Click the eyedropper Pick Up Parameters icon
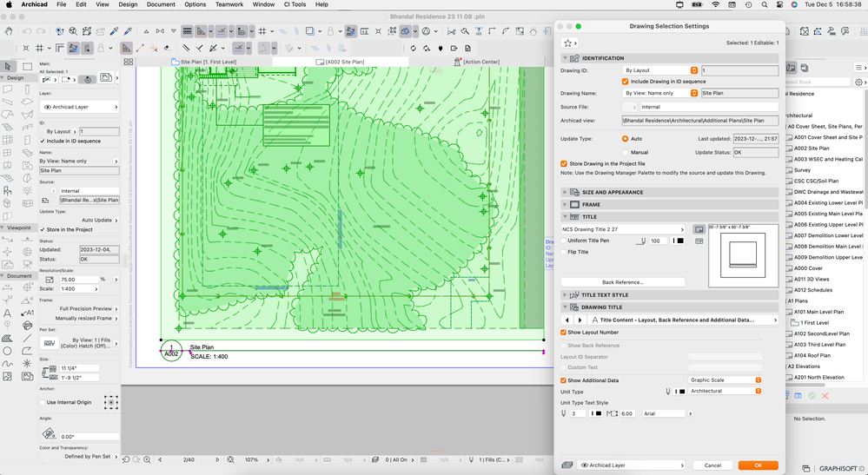 (x=114, y=32)
